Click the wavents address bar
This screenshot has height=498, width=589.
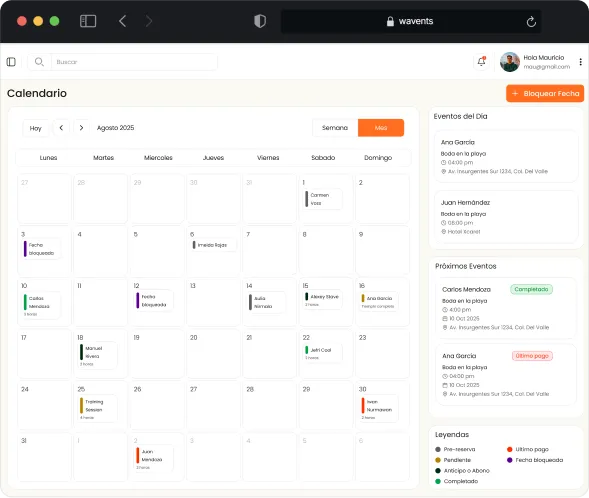point(410,21)
